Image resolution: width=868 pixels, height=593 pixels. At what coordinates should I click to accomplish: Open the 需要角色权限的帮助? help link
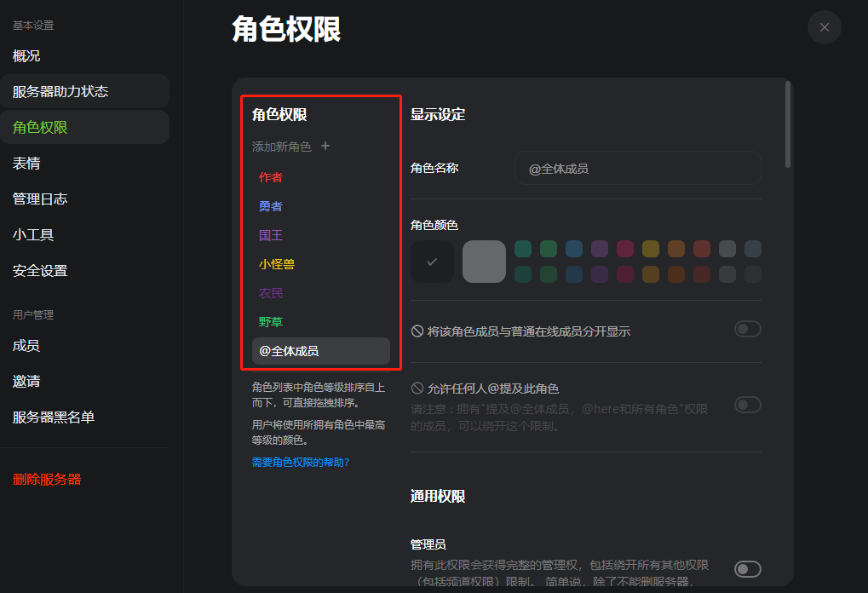tap(301, 463)
